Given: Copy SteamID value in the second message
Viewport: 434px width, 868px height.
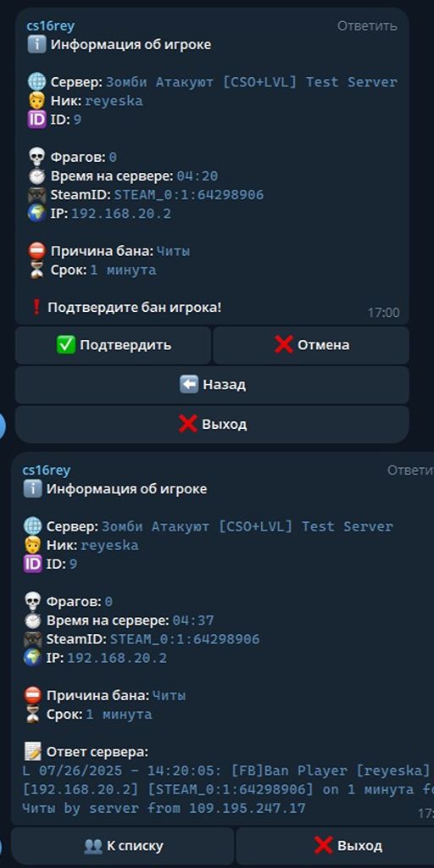Looking at the screenshot, I should (x=184, y=639).
